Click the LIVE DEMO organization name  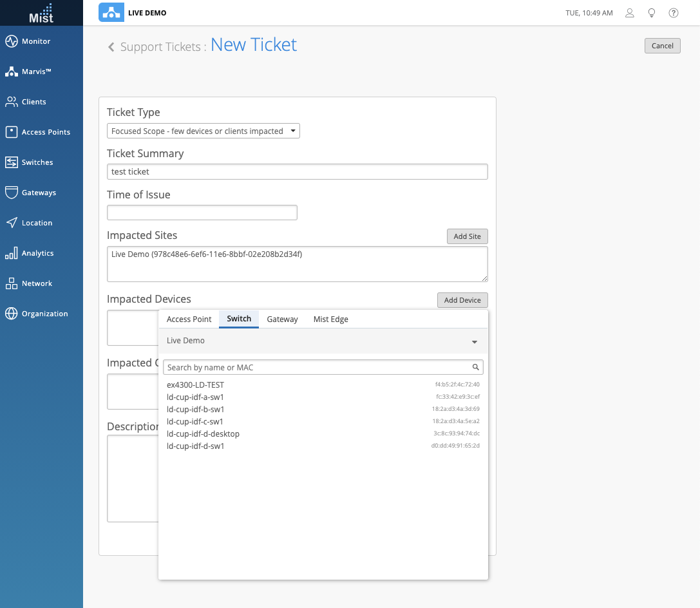pyautogui.click(x=147, y=13)
